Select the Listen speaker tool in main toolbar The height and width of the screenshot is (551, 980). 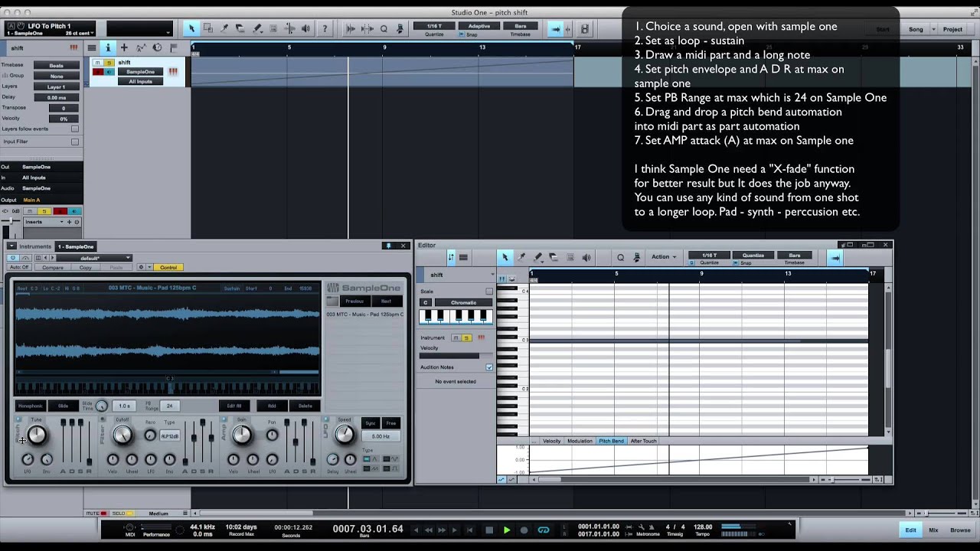click(306, 29)
